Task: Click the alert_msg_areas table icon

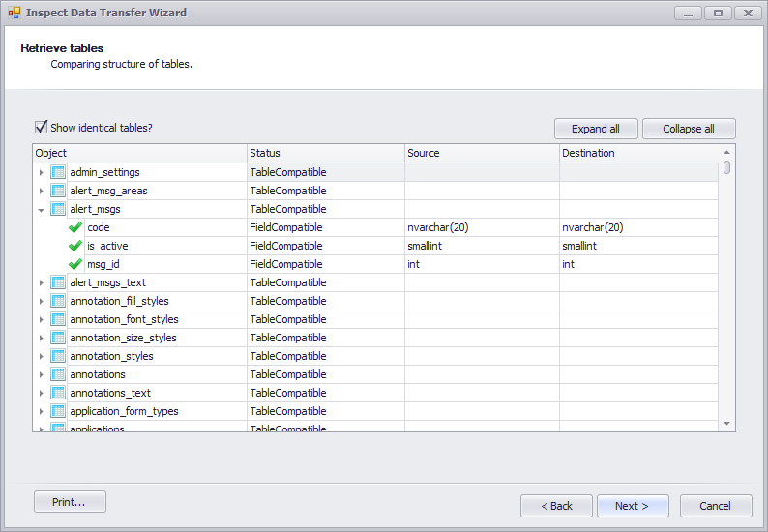Action: [58, 191]
